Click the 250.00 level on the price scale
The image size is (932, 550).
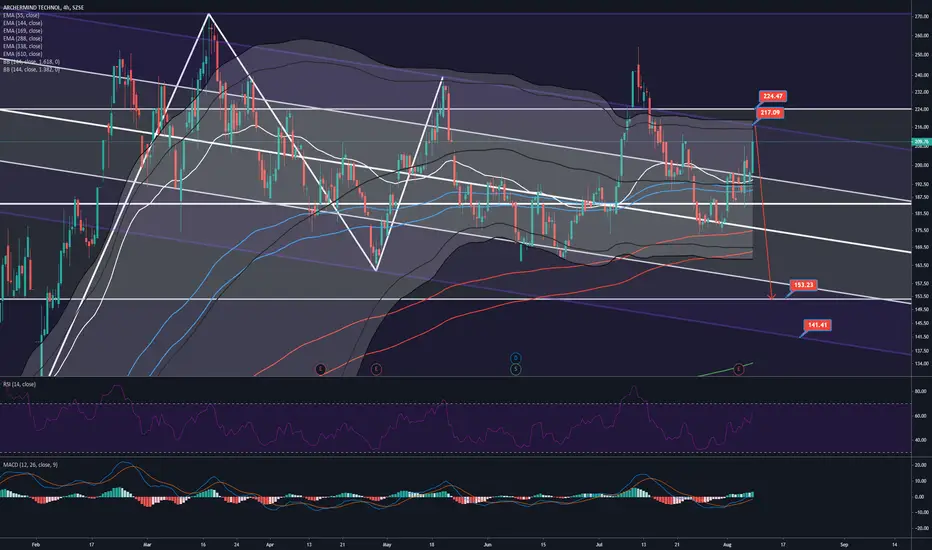(921, 55)
